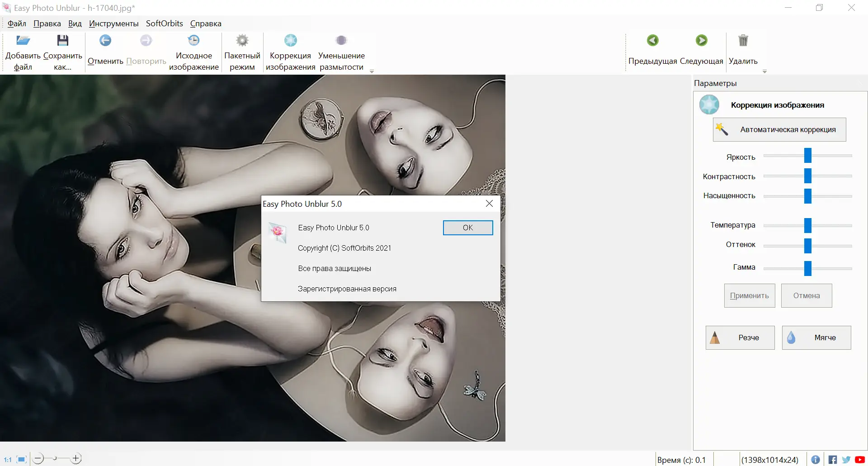
Task: Open the Правка menu
Action: [47, 24]
